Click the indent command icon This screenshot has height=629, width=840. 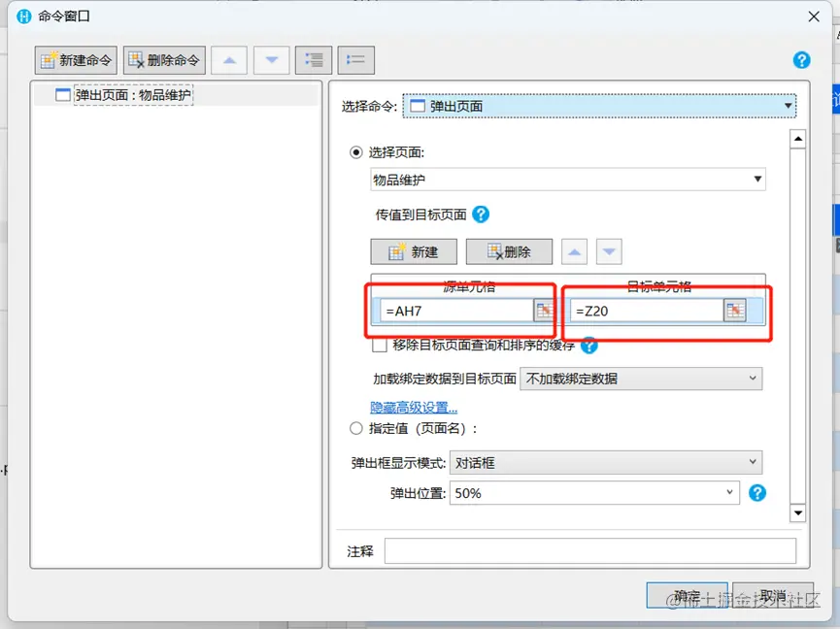pos(314,60)
